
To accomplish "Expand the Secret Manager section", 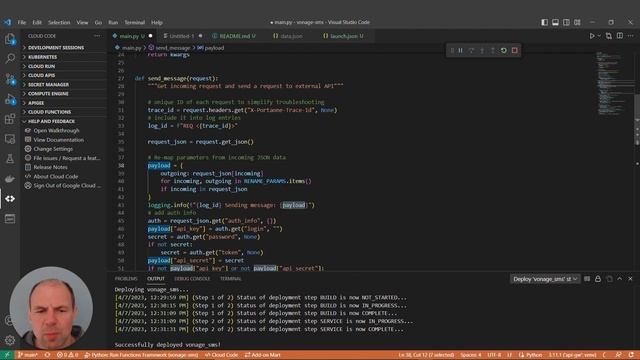I will pos(64,84).
